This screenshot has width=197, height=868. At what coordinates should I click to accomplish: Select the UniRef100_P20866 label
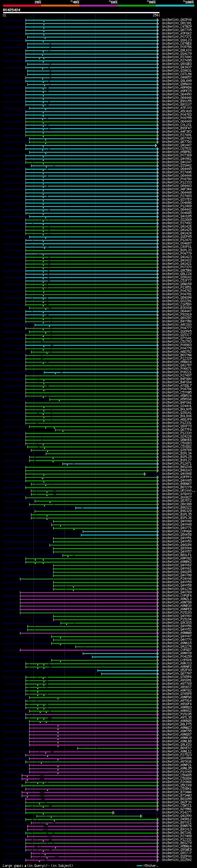(177, 782)
